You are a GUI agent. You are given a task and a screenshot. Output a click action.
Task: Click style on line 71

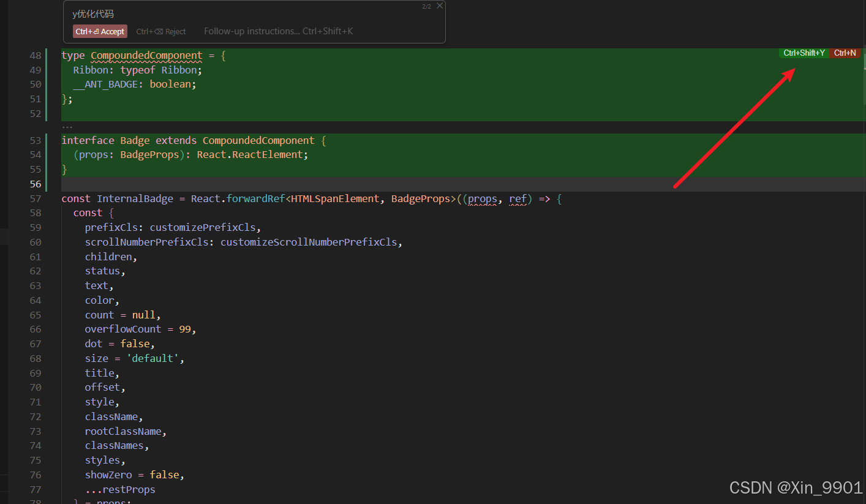100,402
